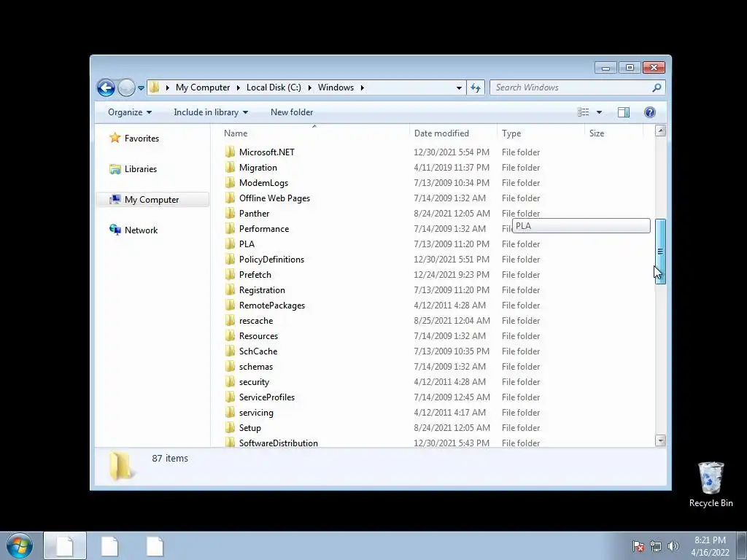
Task: Create a New folder
Action: click(x=292, y=112)
